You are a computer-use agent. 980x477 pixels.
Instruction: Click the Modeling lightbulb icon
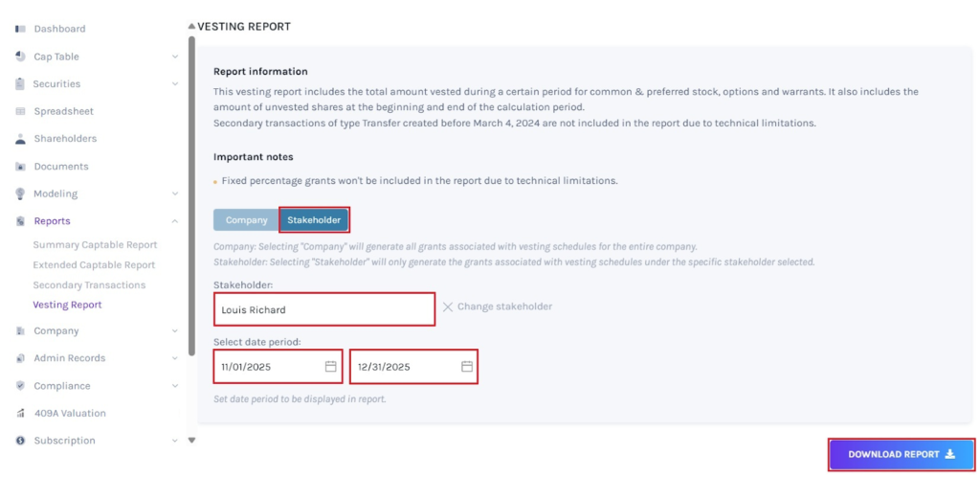pyautogui.click(x=20, y=193)
